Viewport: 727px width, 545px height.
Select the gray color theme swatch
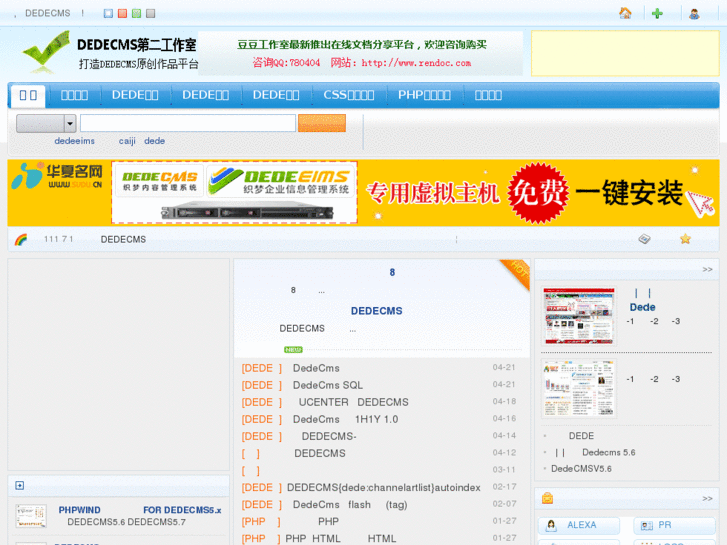pyautogui.click(x=150, y=13)
